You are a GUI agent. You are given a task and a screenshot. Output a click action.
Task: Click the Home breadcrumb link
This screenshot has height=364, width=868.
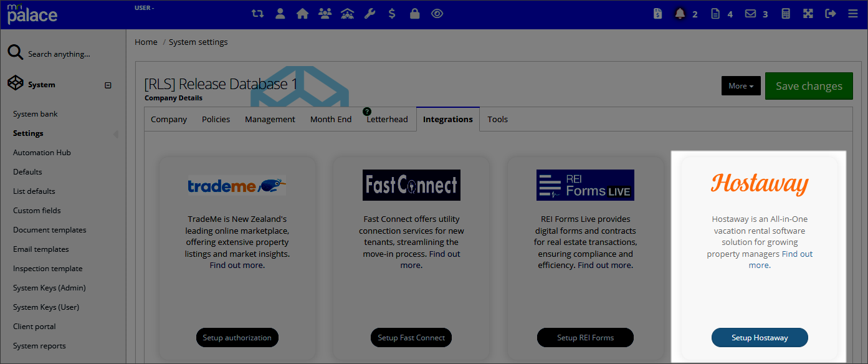pyautogui.click(x=146, y=42)
